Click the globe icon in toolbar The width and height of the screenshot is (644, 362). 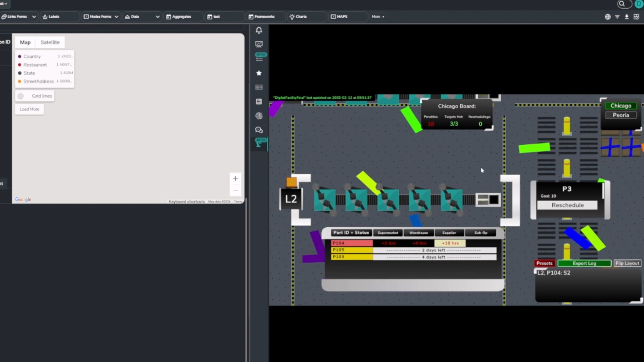(x=607, y=17)
